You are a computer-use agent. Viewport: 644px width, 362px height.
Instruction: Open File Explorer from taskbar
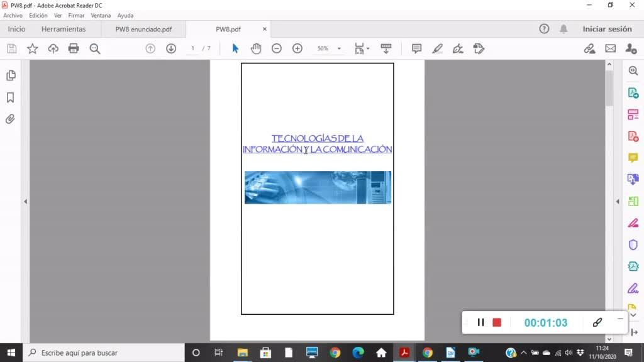point(243,353)
